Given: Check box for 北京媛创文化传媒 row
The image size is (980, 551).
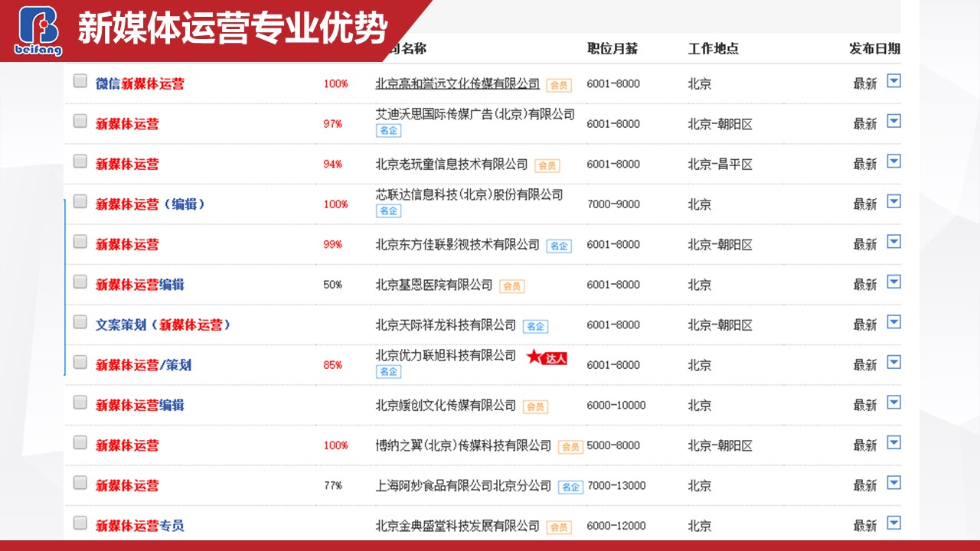Looking at the screenshot, I should click(x=80, y=402).
